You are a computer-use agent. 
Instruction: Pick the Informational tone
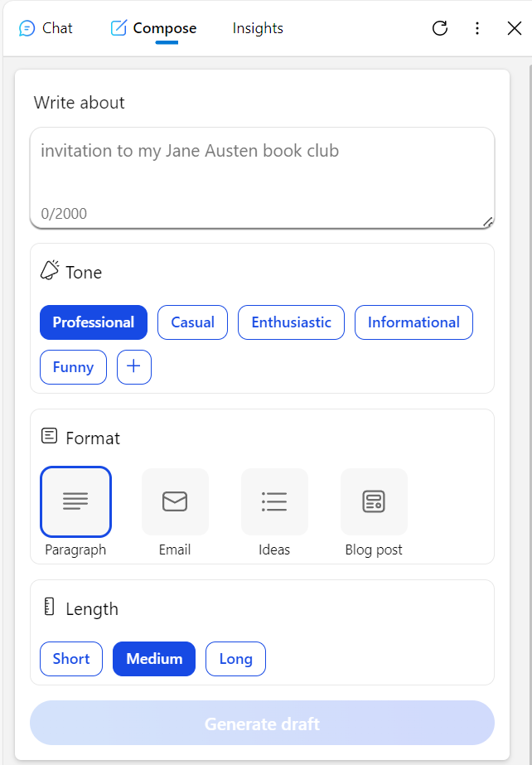[414, 322]
